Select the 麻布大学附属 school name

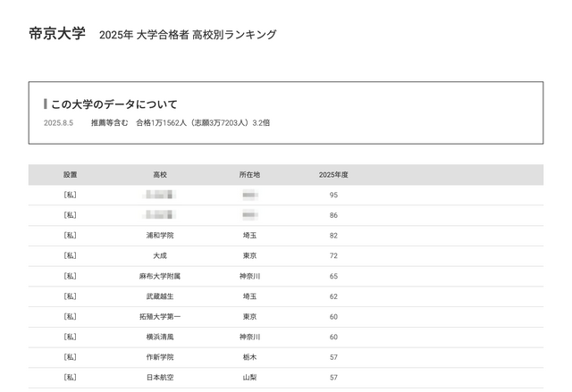[160, 276]
